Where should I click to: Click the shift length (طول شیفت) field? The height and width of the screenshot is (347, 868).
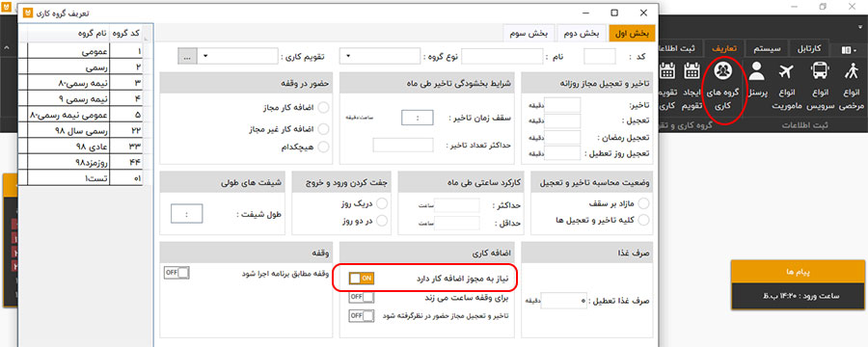coord(186,214)
